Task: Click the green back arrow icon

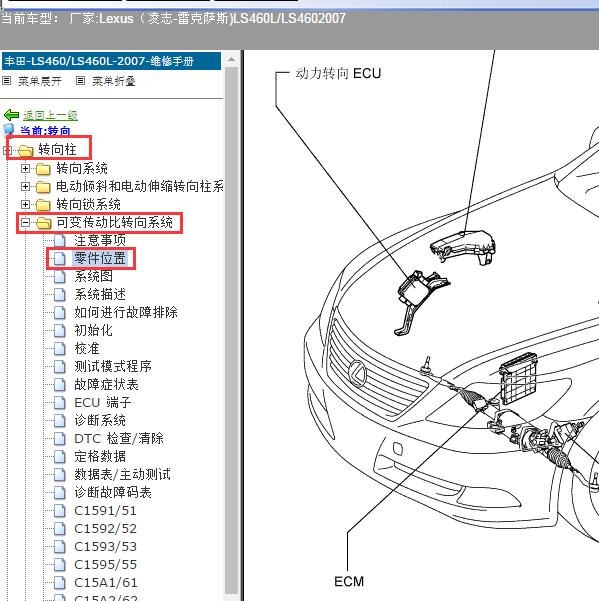Action: [11, 115]
